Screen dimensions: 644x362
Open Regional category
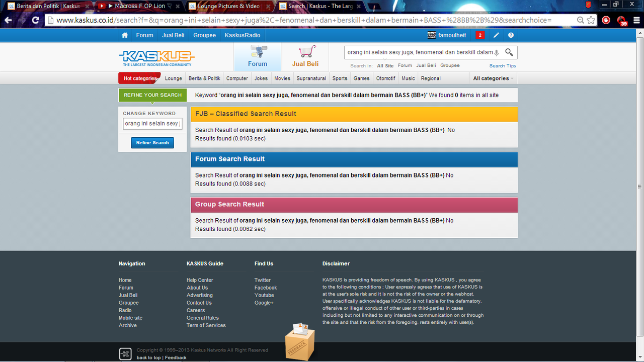tap(431, 78)
